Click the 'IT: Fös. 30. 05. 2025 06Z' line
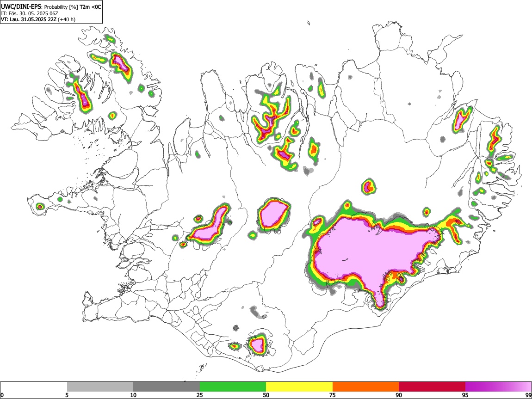Viewport: 532px width, 399px height. click(x=30, y=13)
